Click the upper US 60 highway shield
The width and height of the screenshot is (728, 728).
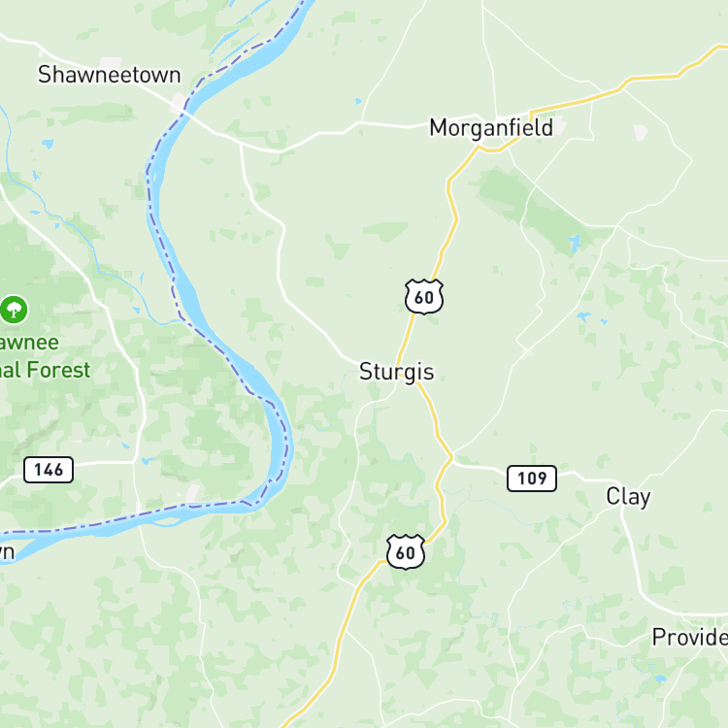[424, 297]
